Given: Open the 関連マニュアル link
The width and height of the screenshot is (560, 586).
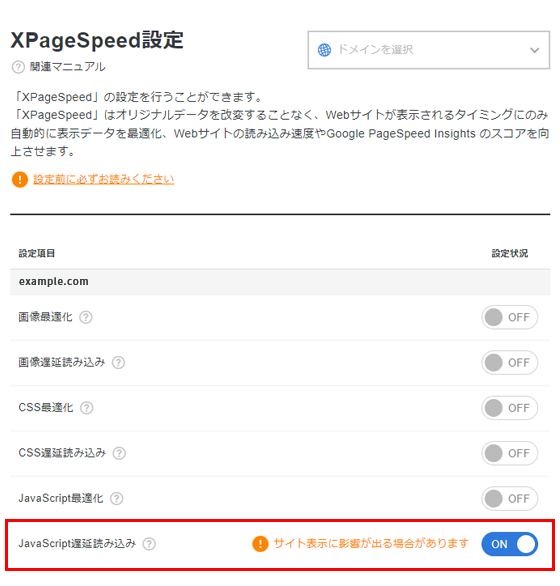Looking at the screenshot, I should (x=68, y=67).
